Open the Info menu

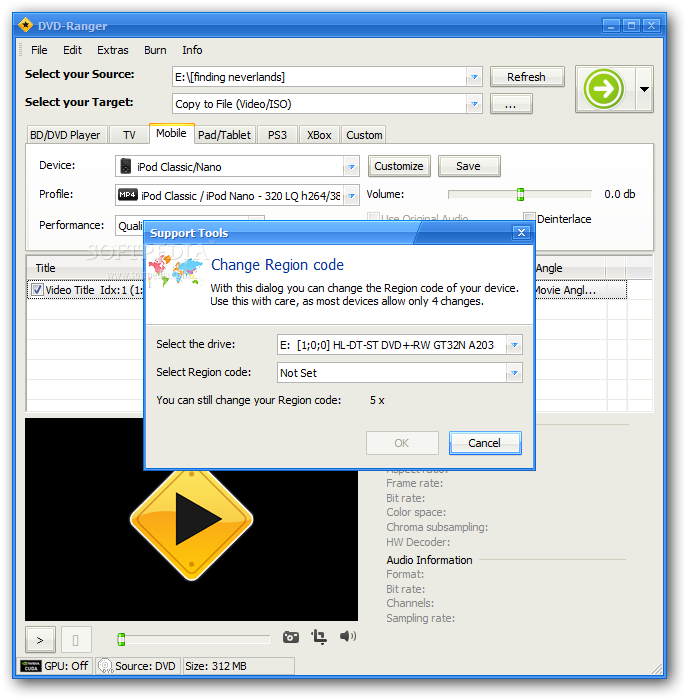point(192,50)
